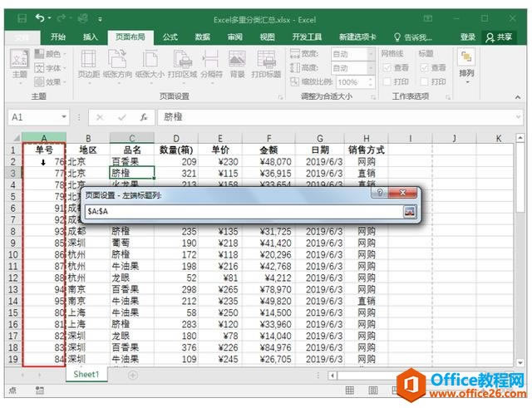Screen dimensions: 532x408
Task: Switch to the Insert (插入) tab
Action: [x=91, y=37]
